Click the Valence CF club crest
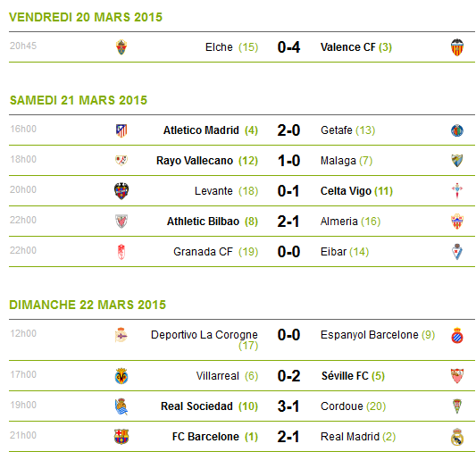Screen dimensions: 476x452 pos(457,47)
